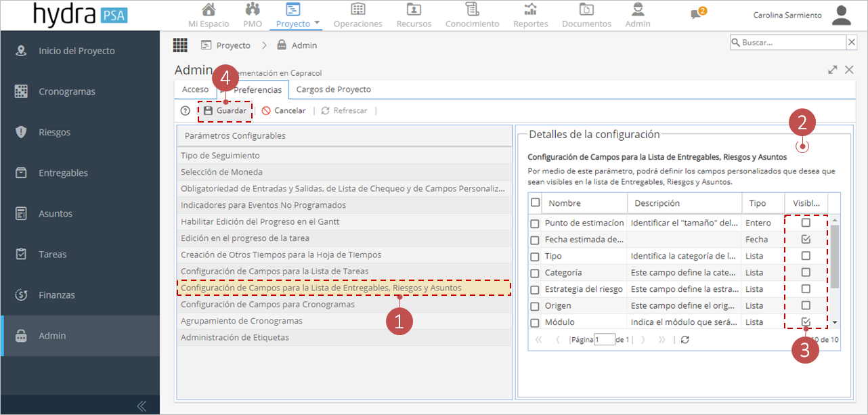Screen dimensions: 868x415
Task: Click the Cancelar button
Action: [283, 111]
